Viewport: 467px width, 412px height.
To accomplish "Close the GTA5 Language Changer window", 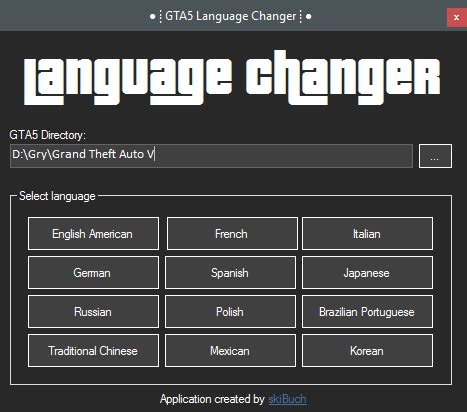I will 457,17.
